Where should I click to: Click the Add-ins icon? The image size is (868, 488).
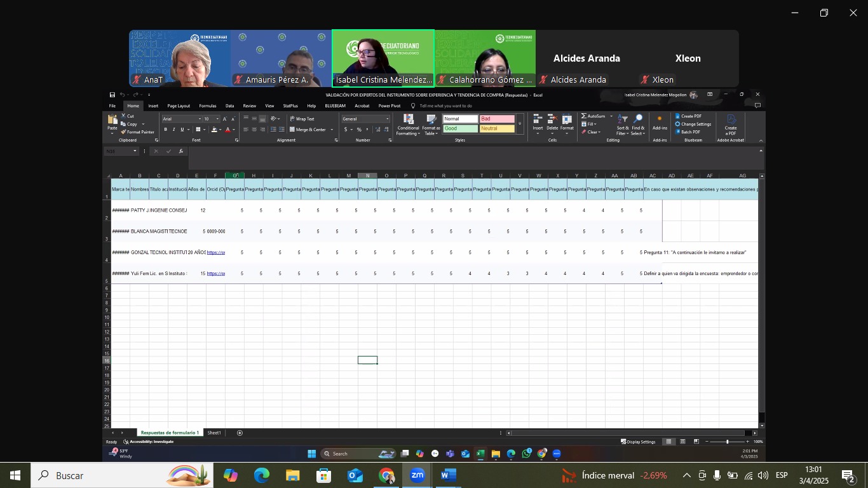660,119
